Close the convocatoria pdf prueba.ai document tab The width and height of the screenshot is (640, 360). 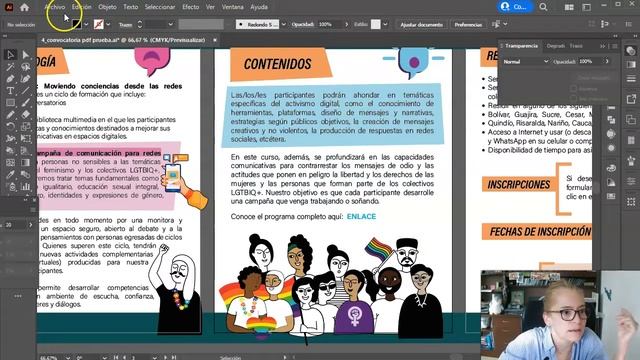click(x=215, y=40)
